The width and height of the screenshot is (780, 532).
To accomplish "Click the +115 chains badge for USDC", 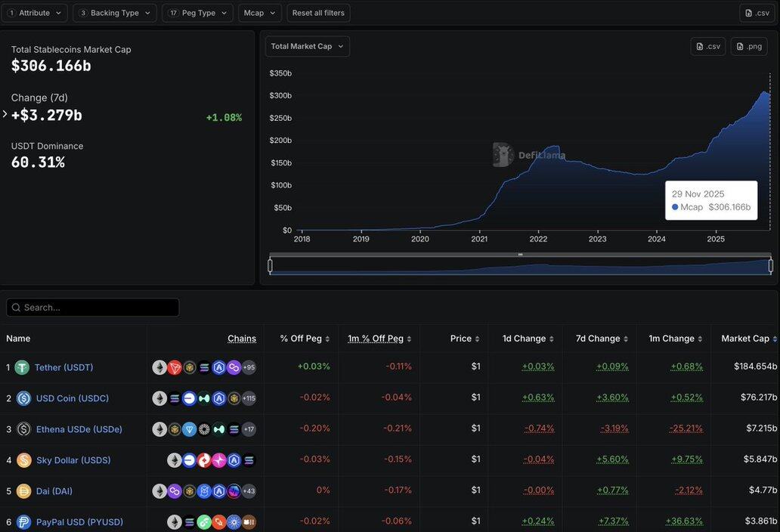I will click(x=249, y=398).
